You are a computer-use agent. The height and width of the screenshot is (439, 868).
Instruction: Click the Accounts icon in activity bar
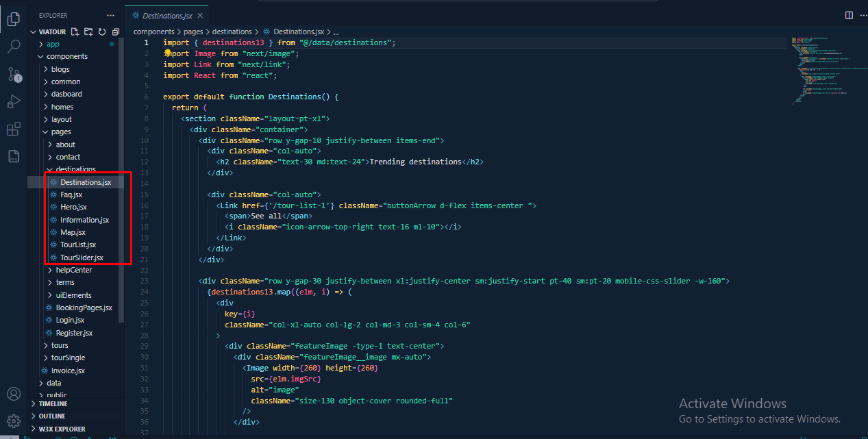pyautogui.click(x=13, y=394)
